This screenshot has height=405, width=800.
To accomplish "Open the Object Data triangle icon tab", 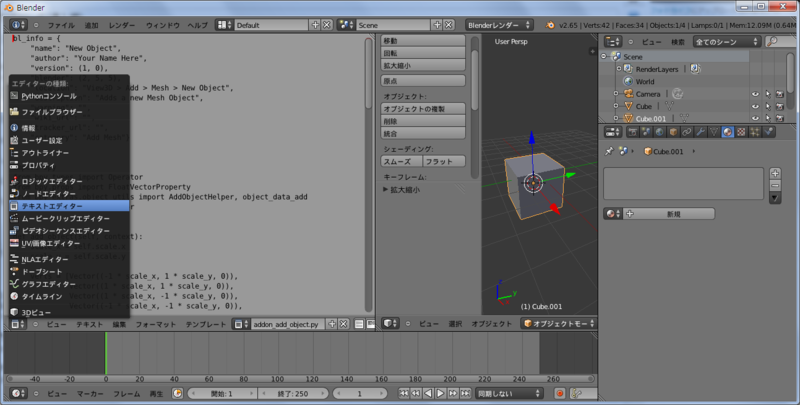I will [x=714, y=132].
